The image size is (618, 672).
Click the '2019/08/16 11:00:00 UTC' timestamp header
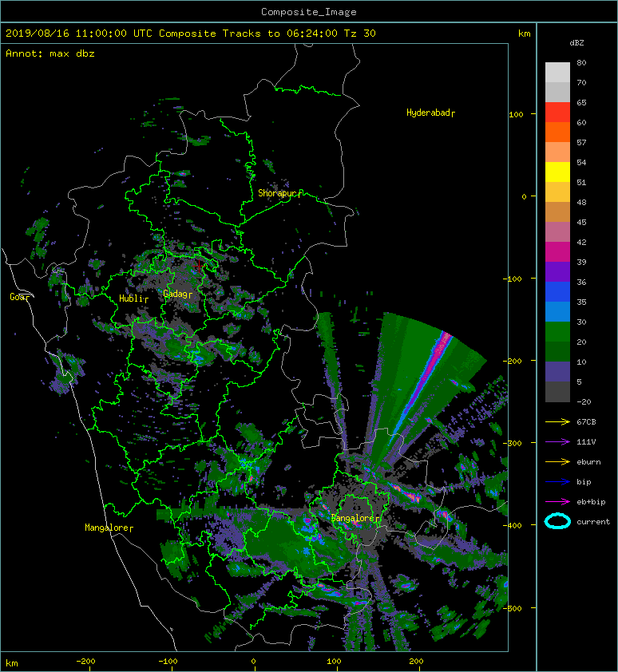tap(79, 34)
